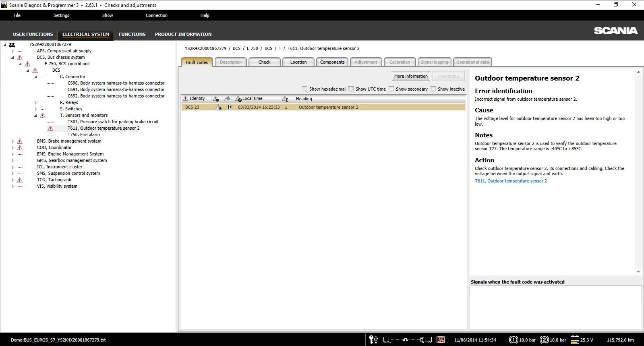Collapse the T, Sensors and monitors node
644x346 pixels.
pos(36,116)
